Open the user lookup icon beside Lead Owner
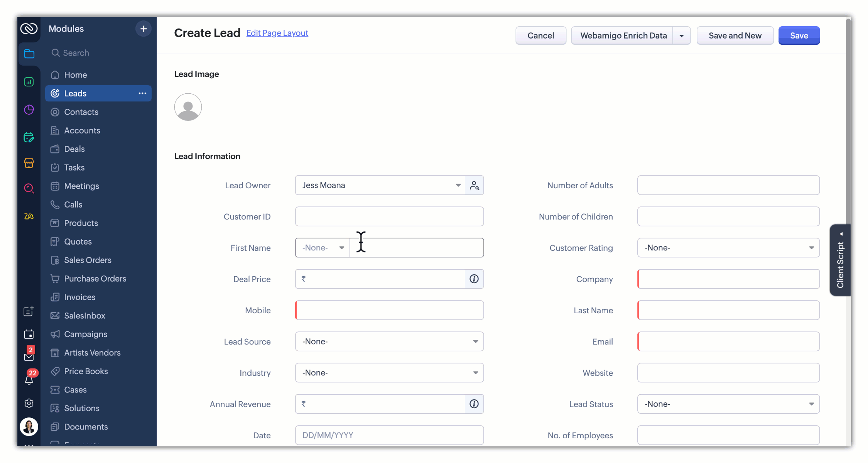The image size is (868, 463). point(474,186)
